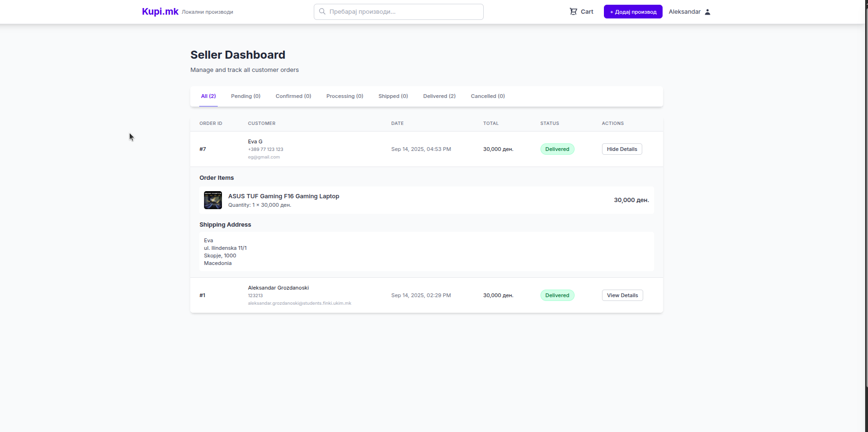Click the search magnifier icon

pyautogui.click(x=322, y=11)
